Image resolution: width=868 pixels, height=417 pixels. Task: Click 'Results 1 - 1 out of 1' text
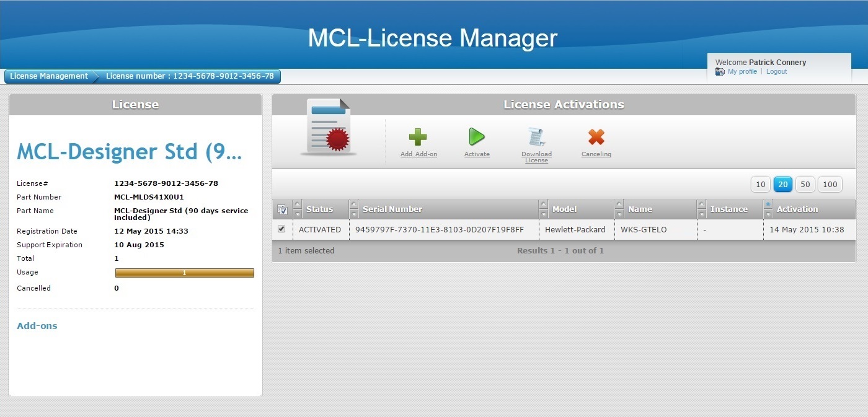coord(560,251)
